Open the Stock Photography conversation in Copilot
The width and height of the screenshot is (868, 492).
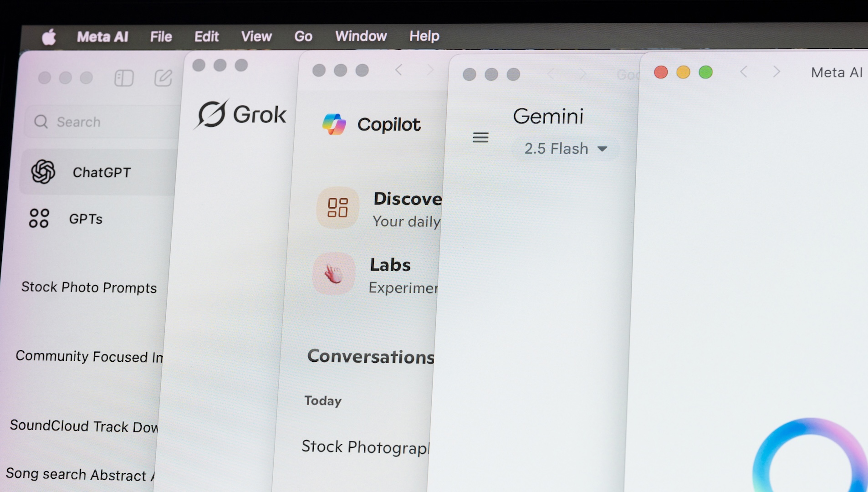[365, 447]
